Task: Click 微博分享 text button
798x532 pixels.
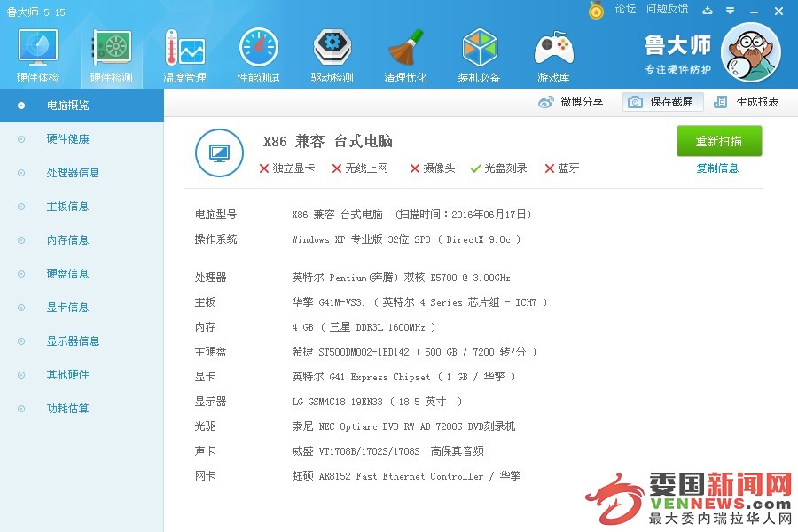Action: 582,102
